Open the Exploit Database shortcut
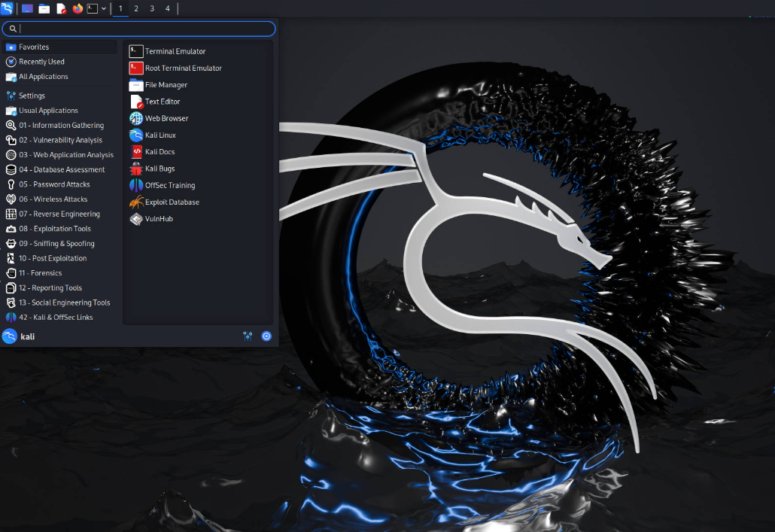 point(172,202)
